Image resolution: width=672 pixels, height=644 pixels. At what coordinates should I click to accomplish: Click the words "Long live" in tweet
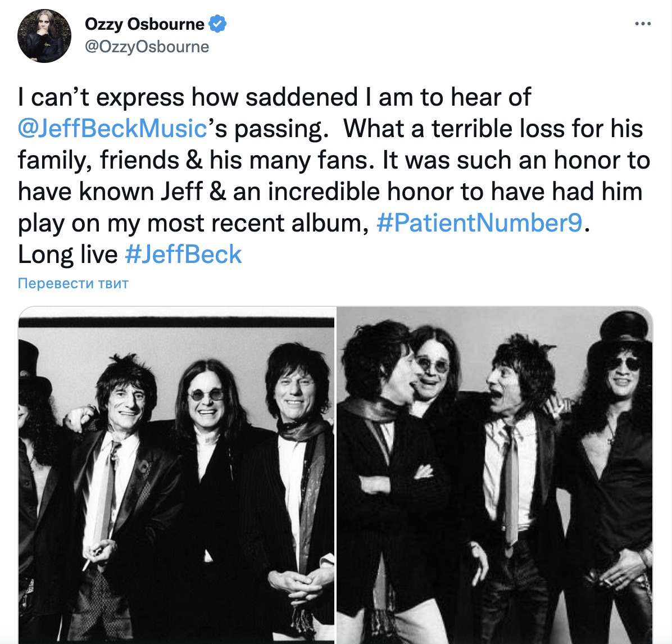click(x=68, y=254)
